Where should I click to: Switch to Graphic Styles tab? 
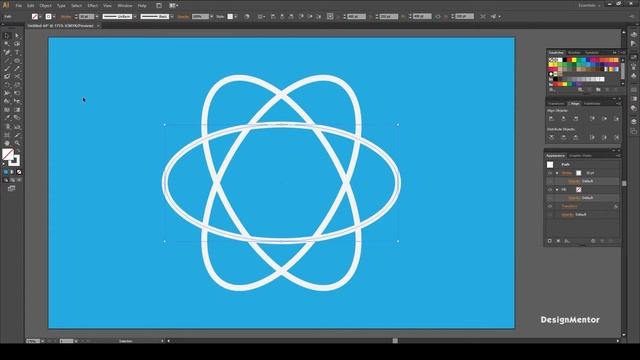(580, 156)
